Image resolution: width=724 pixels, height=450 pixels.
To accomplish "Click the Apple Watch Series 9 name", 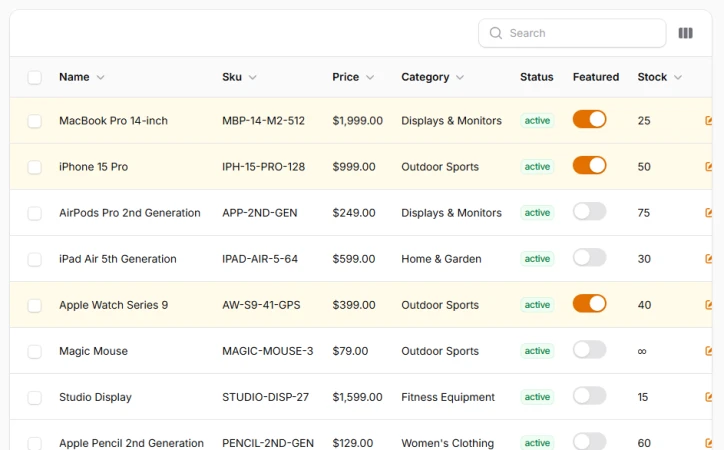I will tap(114, 306).
